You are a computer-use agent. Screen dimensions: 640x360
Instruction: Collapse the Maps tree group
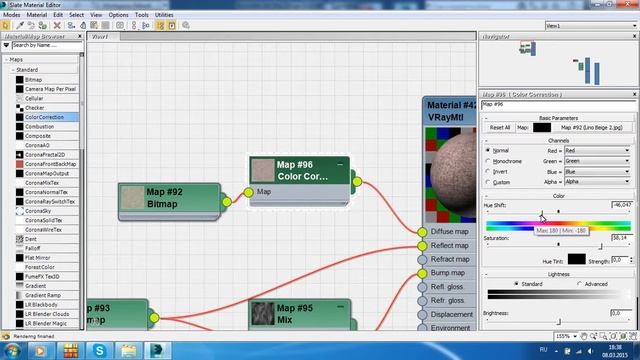(7, 60)
